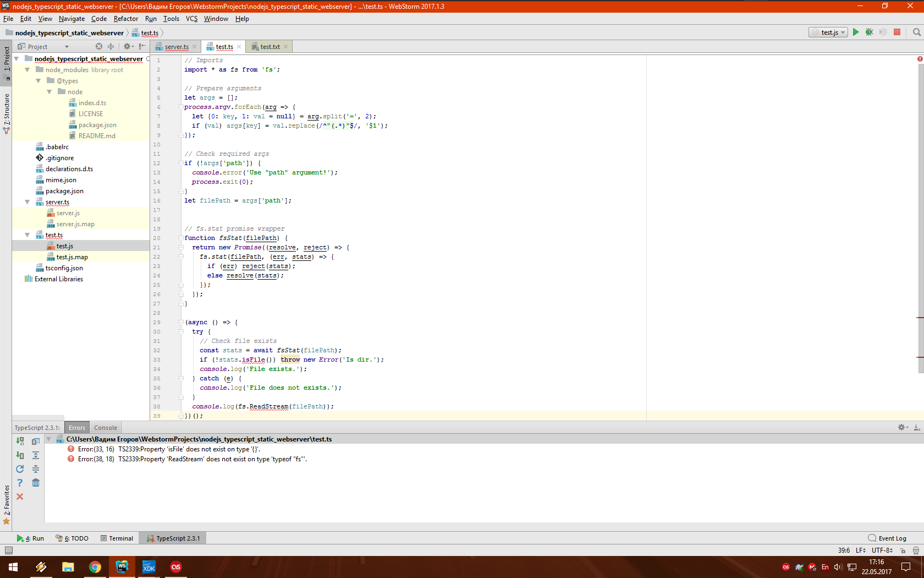Hide TypeScript tool window
This screenshot has height=578, width=924.
(x=917, y=427)
